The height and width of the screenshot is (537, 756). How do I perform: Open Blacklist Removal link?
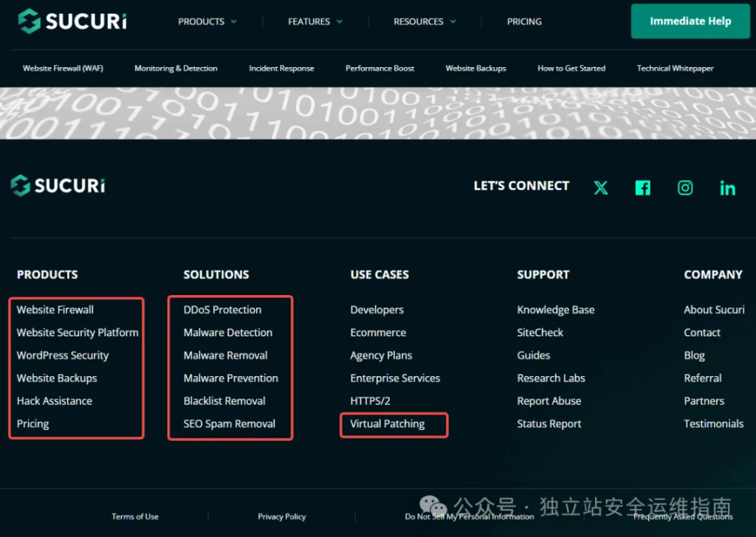224,401
